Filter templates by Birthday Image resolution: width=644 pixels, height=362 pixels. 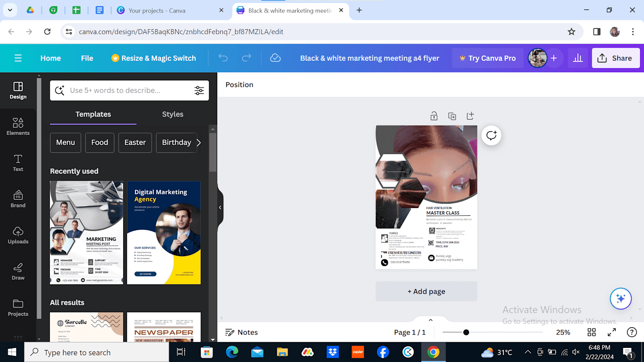(176, 142)
